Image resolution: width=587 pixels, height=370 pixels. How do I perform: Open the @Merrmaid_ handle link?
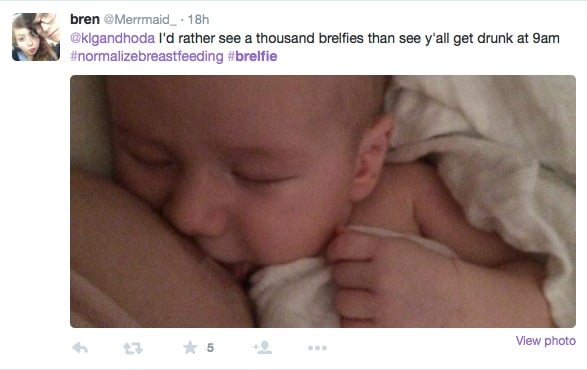click(140, 19)
